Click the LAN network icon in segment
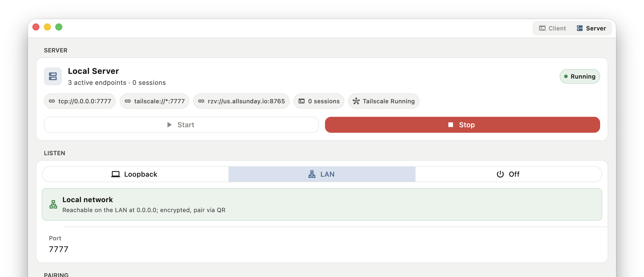 (312, 174)
